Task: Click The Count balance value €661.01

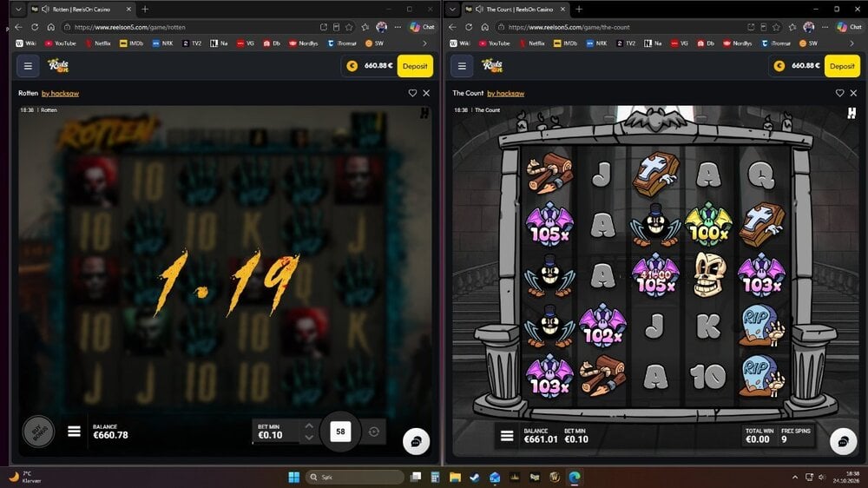Action: pos(541,439)
